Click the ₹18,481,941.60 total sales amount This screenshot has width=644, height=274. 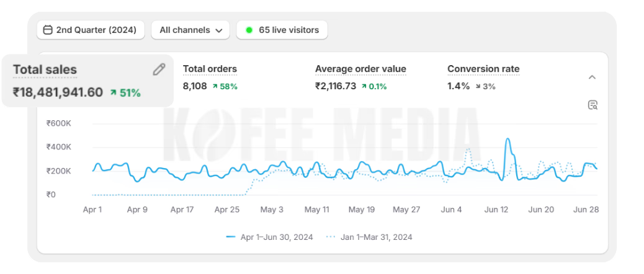[x=58, y=93]
